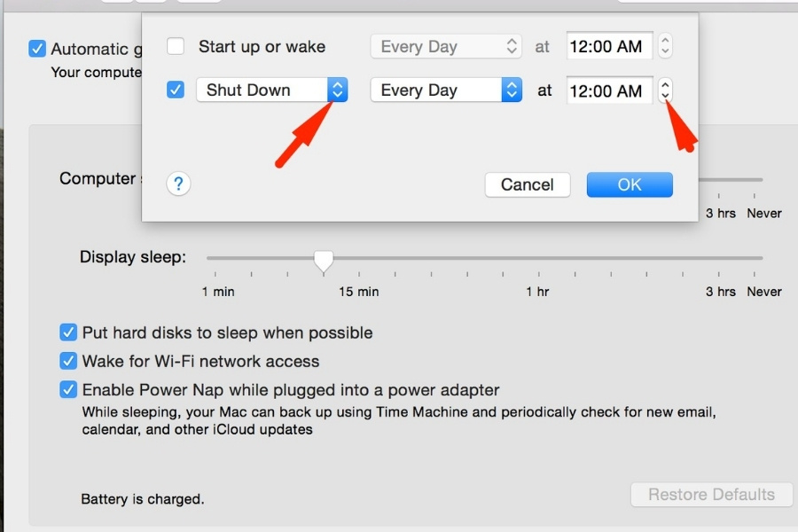Screen dimensions: 798x532
Task: Open the enabled Every Day dropdown for Shut Down
Action: pyautogui.click(x=447, y=90)
